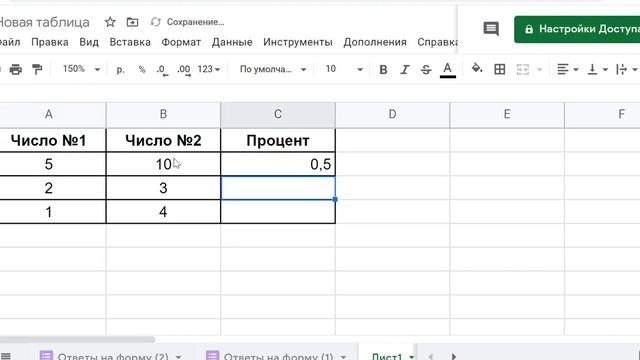
Task: Click the horizontal scrollbar
Action: pos(78,339)
